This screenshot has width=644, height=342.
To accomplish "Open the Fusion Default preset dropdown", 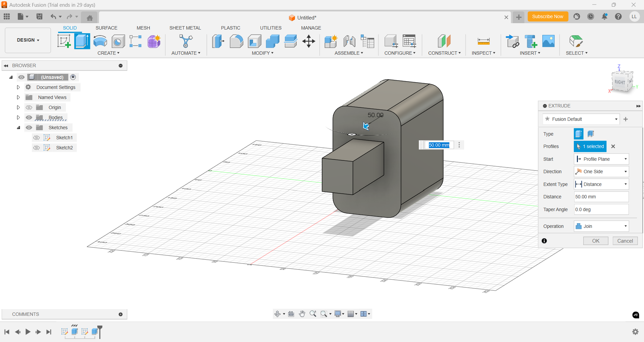I will pos(581,119).
